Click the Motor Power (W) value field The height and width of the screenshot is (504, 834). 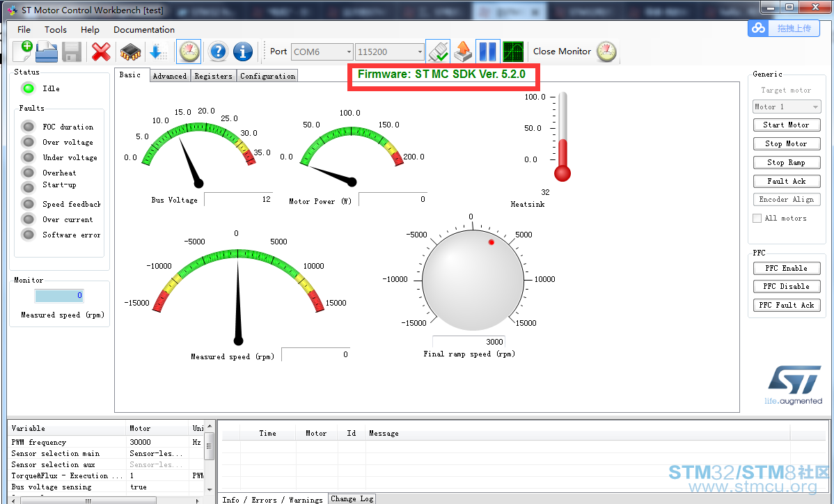coord(393,199)
